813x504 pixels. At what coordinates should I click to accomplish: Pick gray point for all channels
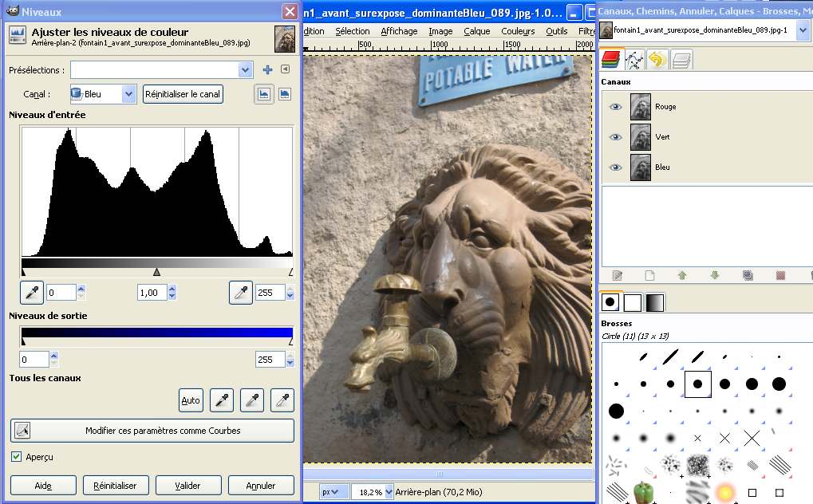pos(252,400)
